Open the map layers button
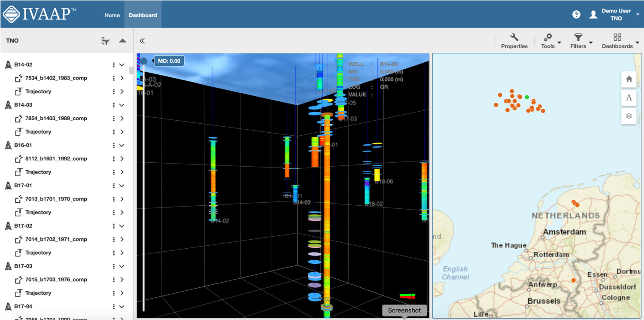644x320 pixels. 629,116
